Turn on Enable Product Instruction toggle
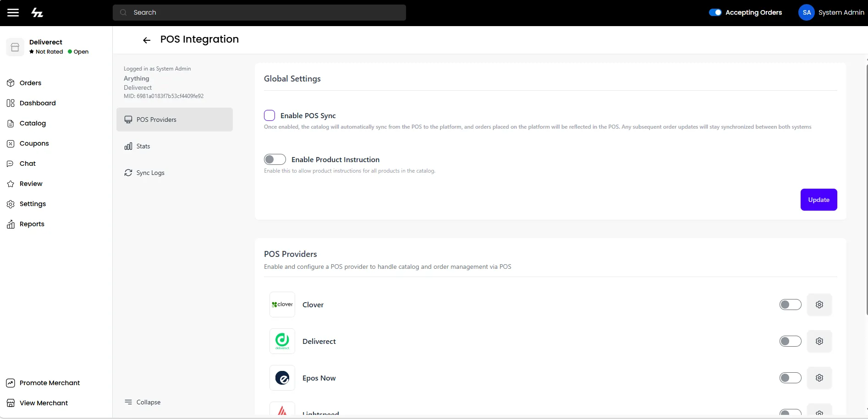Image resolution: width=868 pixels, height=419 pixels. 275,159
